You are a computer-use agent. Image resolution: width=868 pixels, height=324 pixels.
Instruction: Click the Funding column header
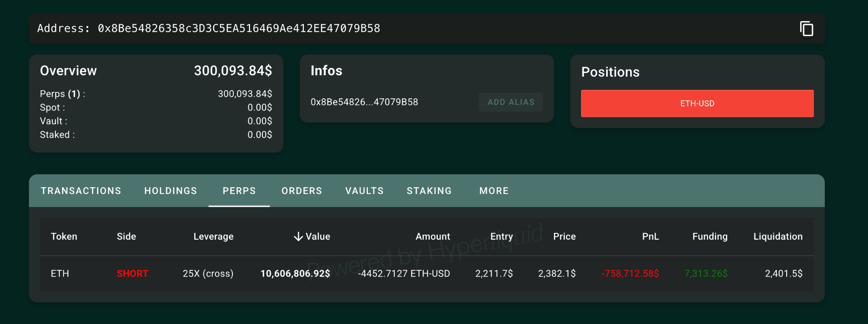coord(709,237)
